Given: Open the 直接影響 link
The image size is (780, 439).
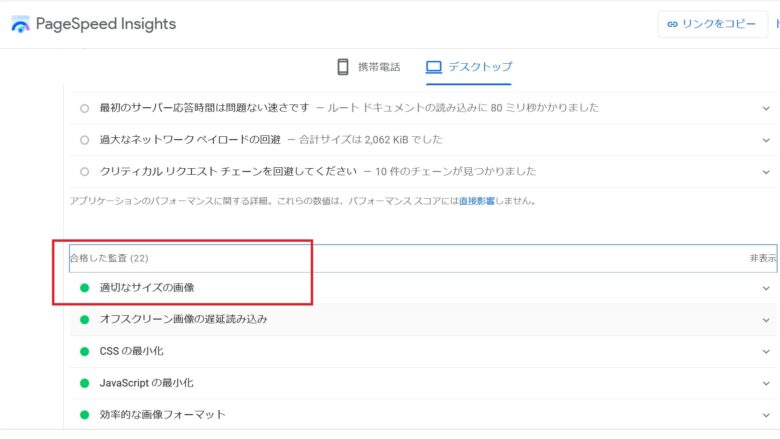Looking at the screenshot, I should (477, 201).
